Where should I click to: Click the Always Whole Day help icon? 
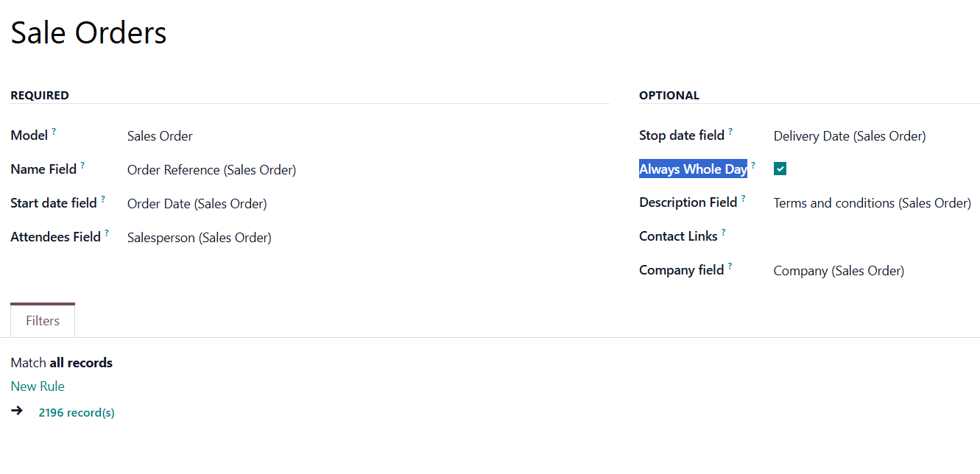(x=753, y=166)
